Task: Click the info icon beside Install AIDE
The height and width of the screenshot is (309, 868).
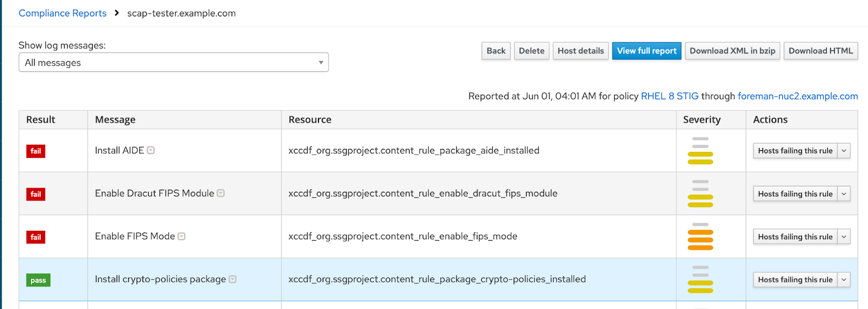Action: [x=151, y=151]
